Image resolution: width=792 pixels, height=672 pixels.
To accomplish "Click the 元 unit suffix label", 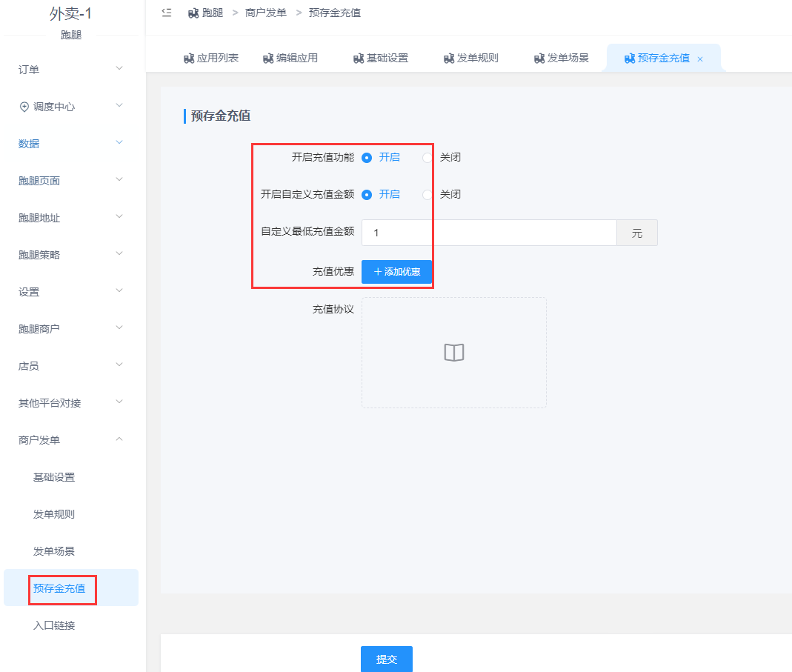I will (x=637, y=233).
